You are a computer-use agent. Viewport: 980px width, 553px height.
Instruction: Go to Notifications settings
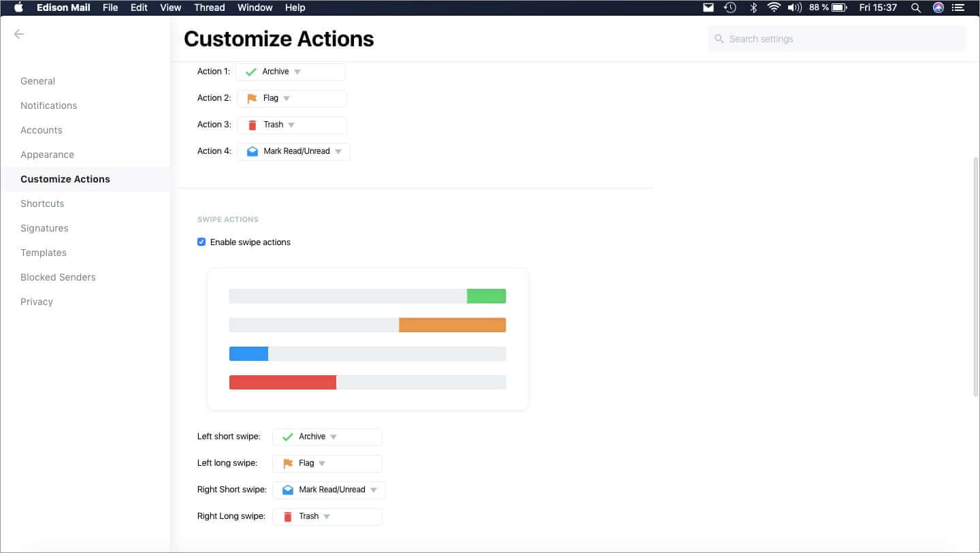[x=49, y=106]
